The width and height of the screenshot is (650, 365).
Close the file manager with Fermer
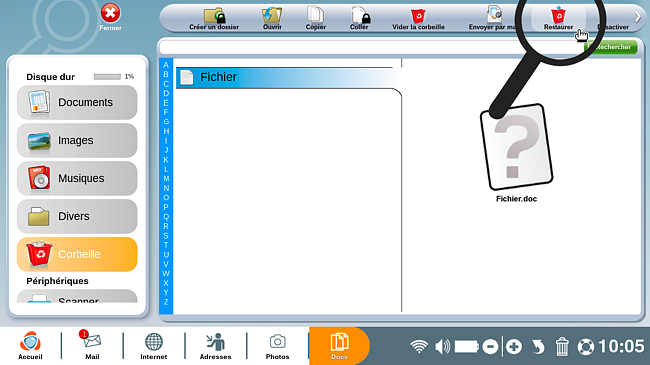pyautogui.click(x=110, y=17)
